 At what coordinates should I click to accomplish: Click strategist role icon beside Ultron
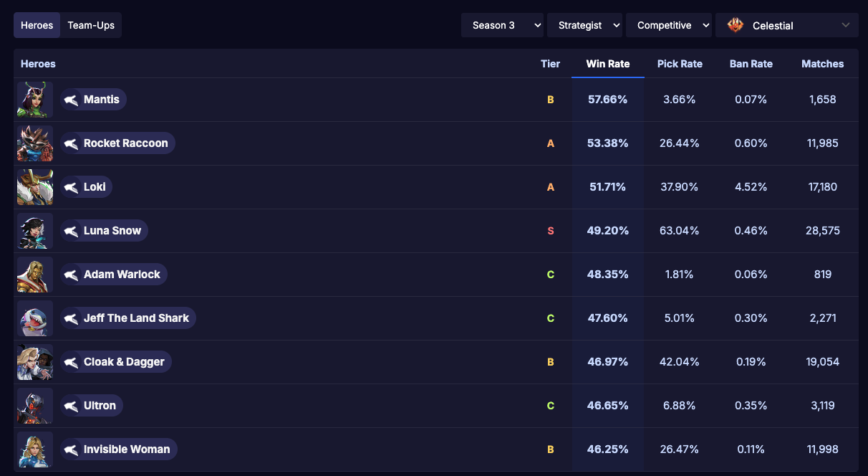coord(71,406)
